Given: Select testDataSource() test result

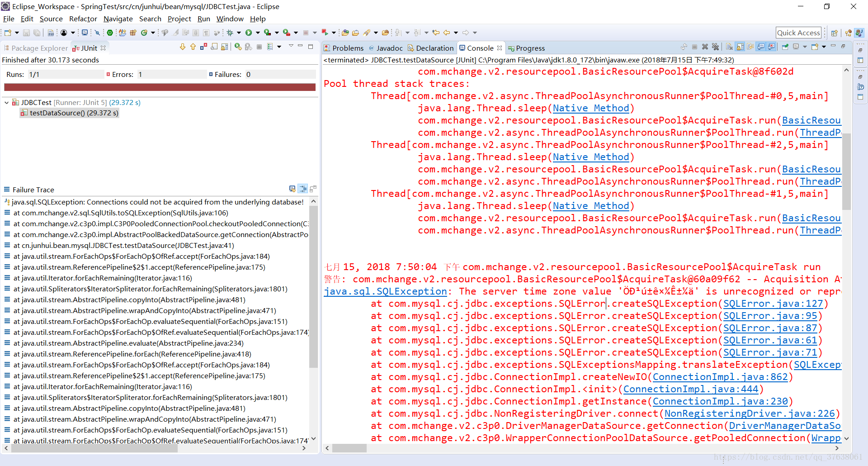Looking at the screenshot, I should pos(70,113).
